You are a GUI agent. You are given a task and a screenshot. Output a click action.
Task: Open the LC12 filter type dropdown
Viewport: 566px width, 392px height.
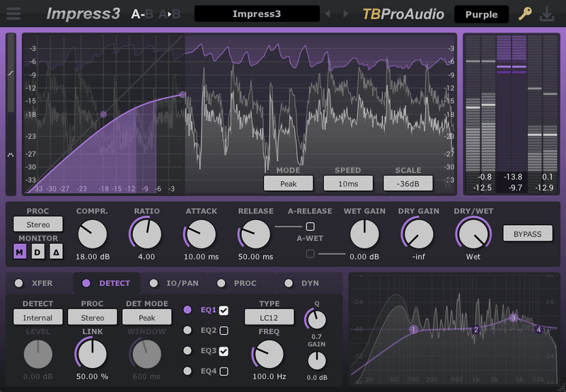click(269, 316)
